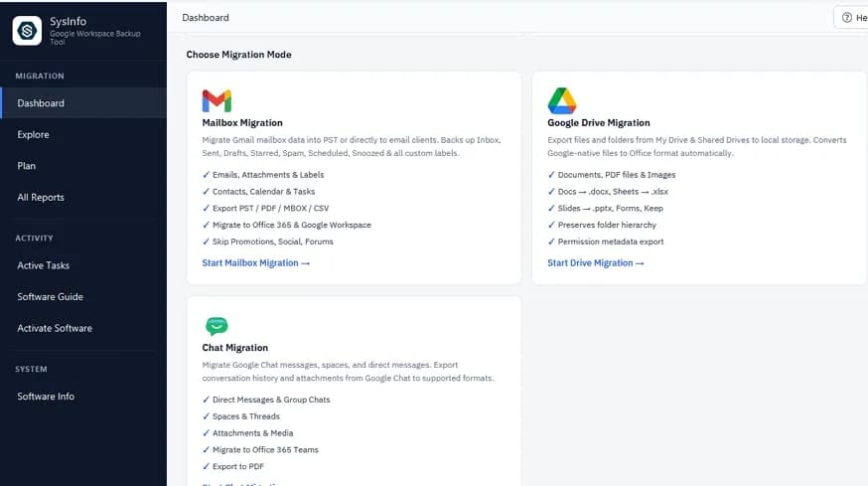868x486 pixels.
Task: Open Software Guide
Action: click(x=83, y=296)
